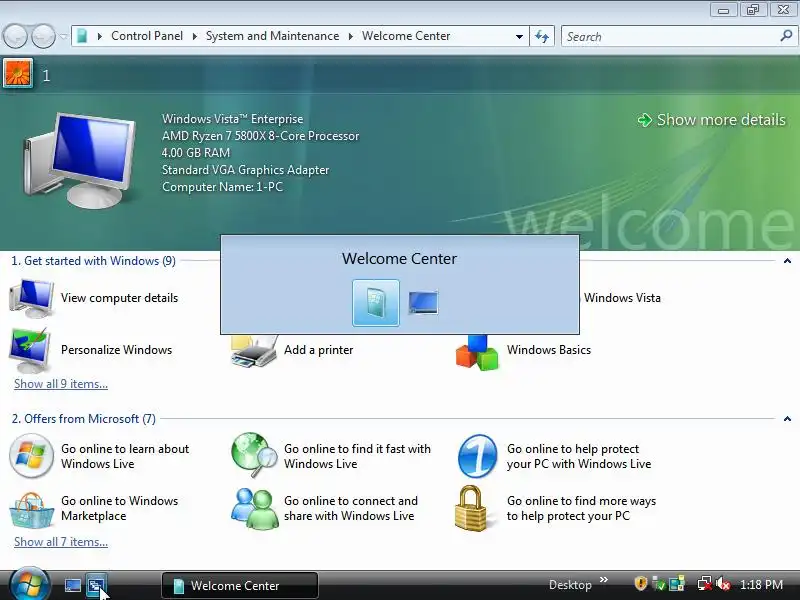Select Go online to find it fast text
This screenshot has width=800, height=600.
[x=357, y=456]
